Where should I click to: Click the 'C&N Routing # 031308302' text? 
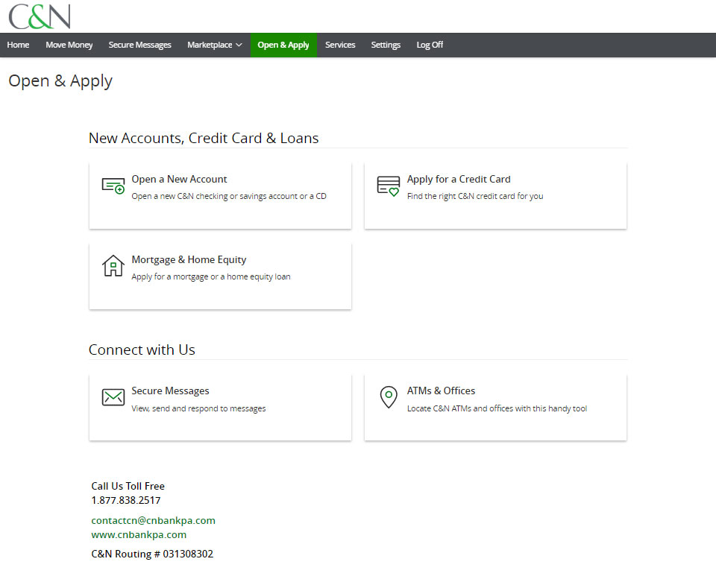pos(152,554)
